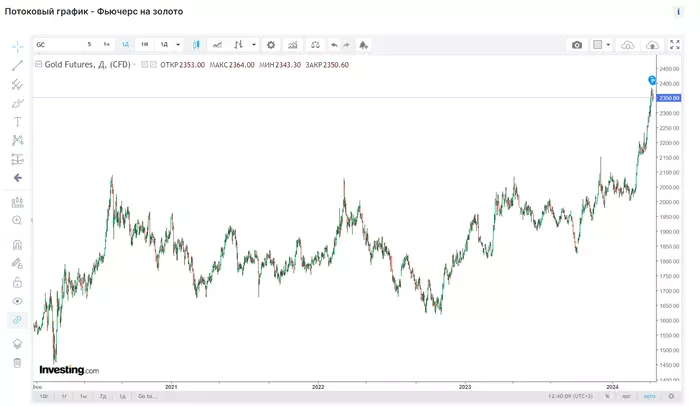
Task: Switch to 1М monthly interval
Action: pyautogui.click(x=145, y=45)
